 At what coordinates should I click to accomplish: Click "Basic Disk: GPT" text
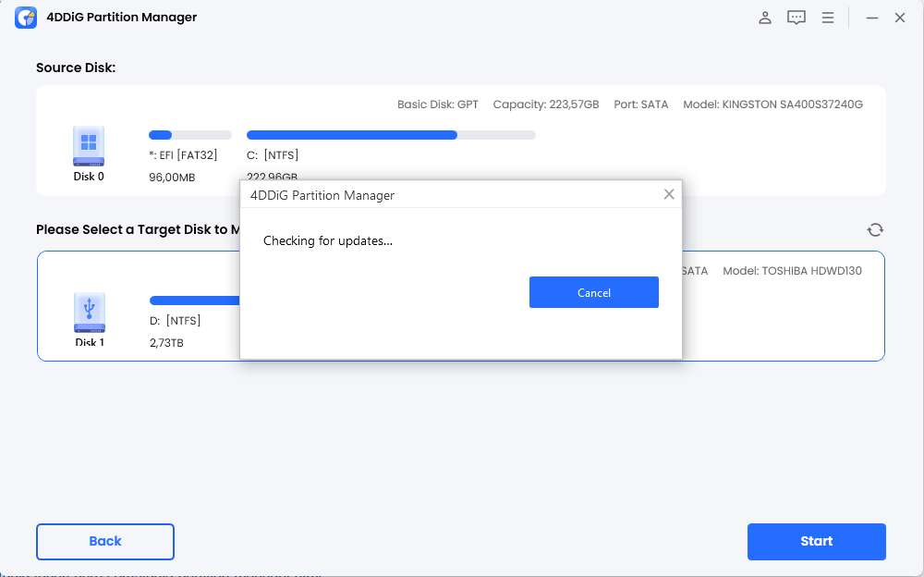point(437,104)
